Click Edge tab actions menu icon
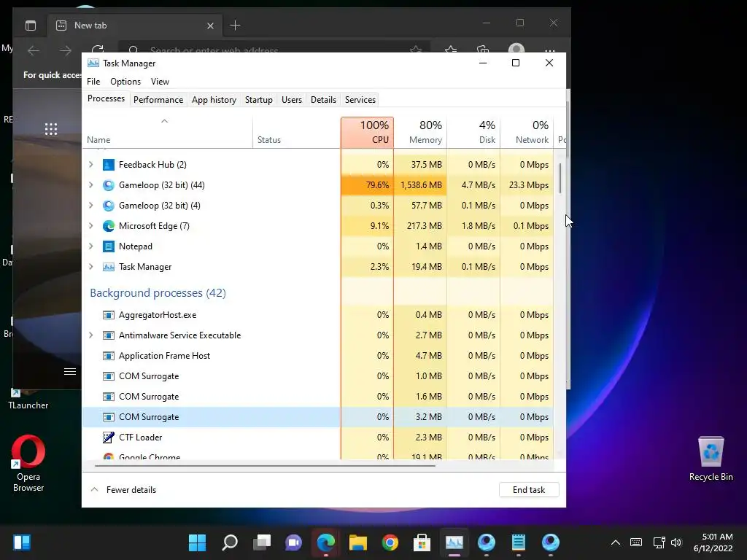The height and width of the screenshot is (560, 747). pyautogui.click(x=31, y=26)
